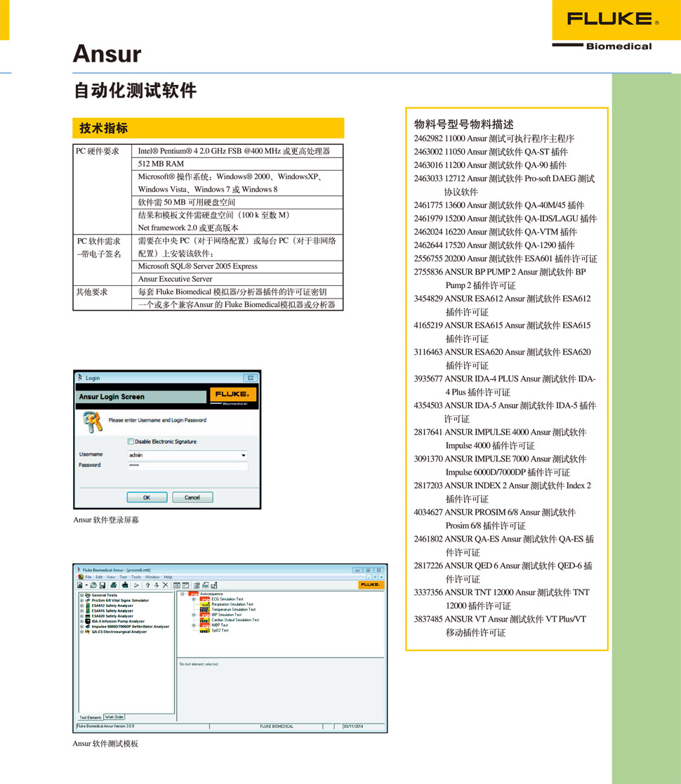Open the Window menu in Ansur
The width and height of the screenshot is (681, 784).
[152, 577]
